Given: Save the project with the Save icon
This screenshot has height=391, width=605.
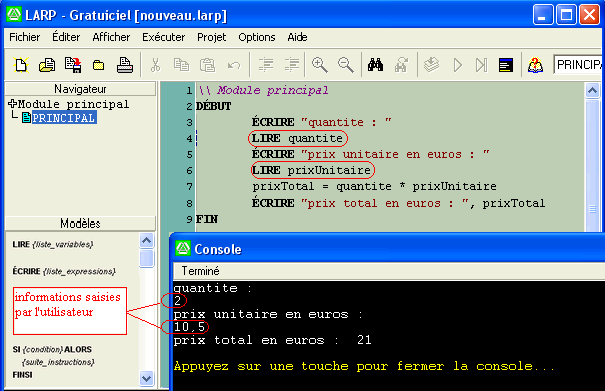Looking at the screenshot, I should pos(73,65).
